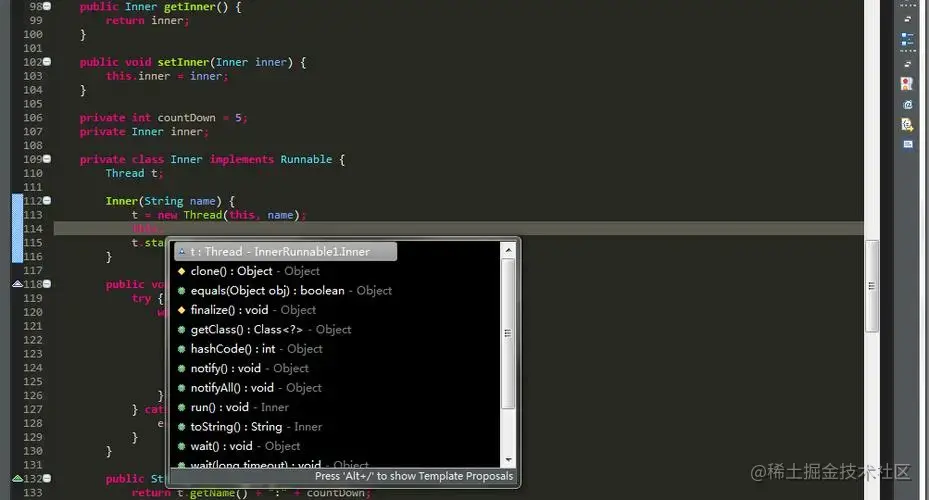Image resolution: width=929 pixels, height=500 pixels.
Task: Click the yellow diamond icon beside clone()
Action: pos(181,271)
